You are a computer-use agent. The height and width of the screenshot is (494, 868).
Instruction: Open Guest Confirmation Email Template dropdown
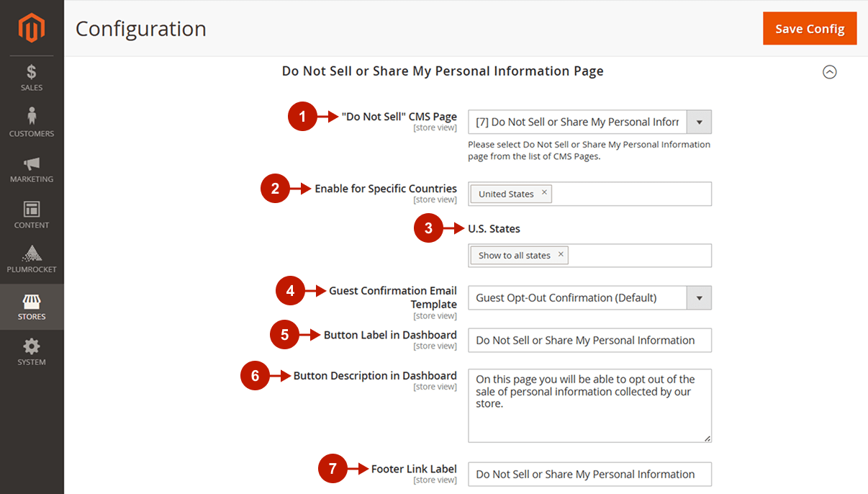589,297
